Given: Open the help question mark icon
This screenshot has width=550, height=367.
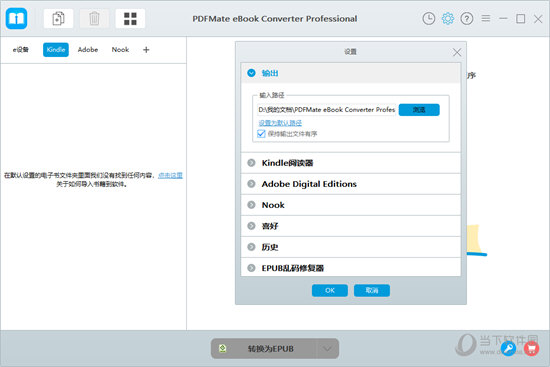Looking at the screenshot, I should pos(467,18).
